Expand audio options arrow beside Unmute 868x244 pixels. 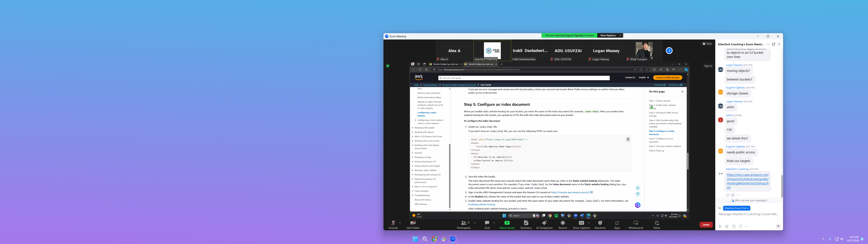tap(400, 223)
